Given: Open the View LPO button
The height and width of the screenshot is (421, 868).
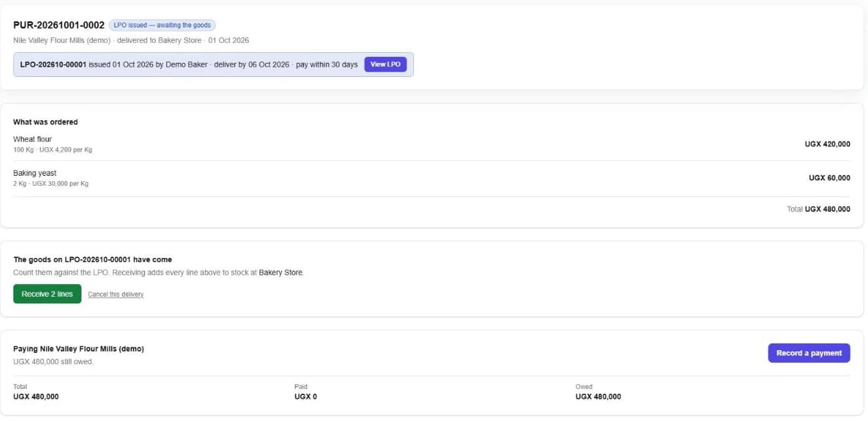Looking at the screenshot, I should (385, 64).
